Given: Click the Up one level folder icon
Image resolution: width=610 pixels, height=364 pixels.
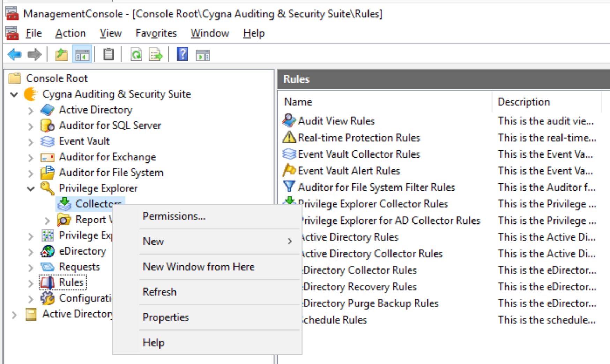Looking at the screenshot, I should [61, 55].
